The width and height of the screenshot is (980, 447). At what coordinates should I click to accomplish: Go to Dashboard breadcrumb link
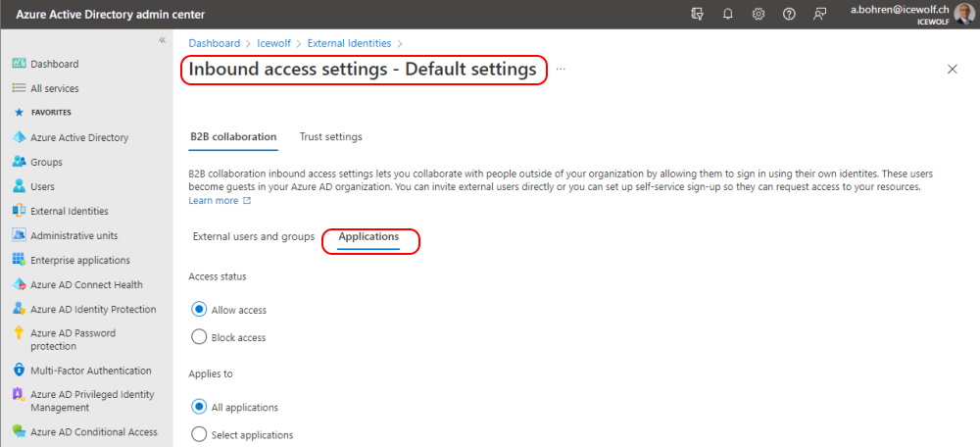click(215, 43)
